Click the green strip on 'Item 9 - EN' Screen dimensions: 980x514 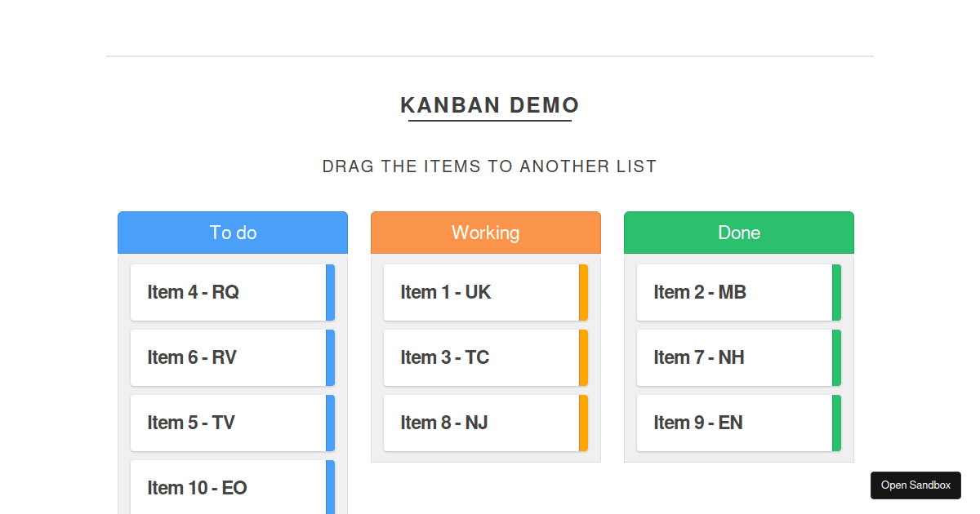[x=836, y=423]
